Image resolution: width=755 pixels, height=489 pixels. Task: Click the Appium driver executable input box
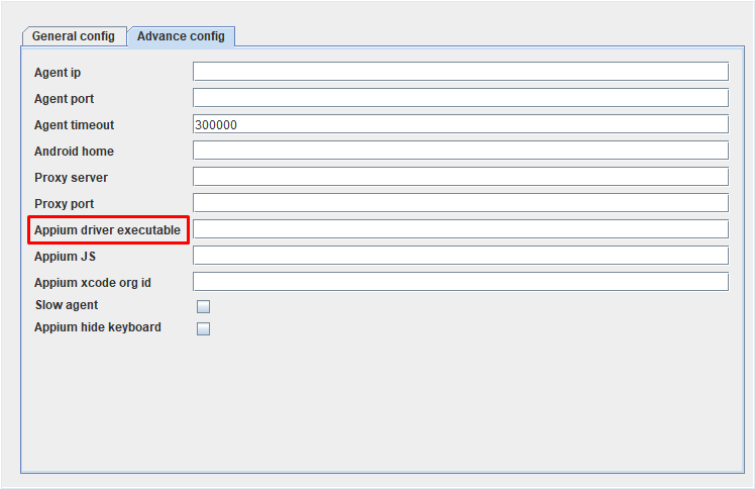460,229
